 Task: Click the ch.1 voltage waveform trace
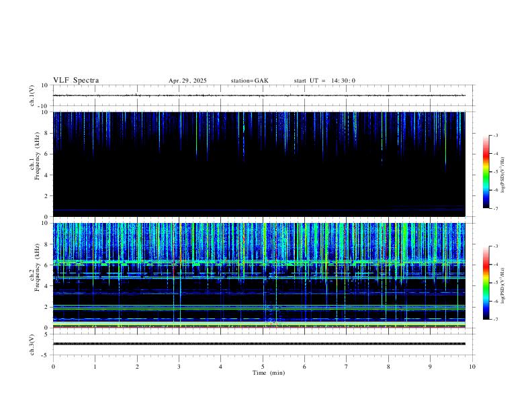click(x=259, y=95)
